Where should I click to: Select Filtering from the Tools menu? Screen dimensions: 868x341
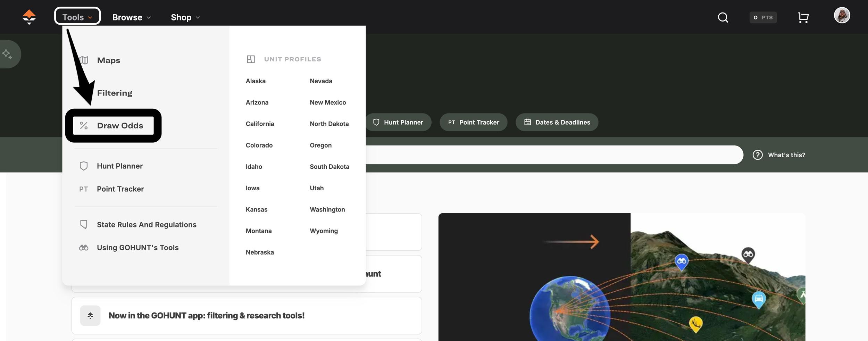115,93
